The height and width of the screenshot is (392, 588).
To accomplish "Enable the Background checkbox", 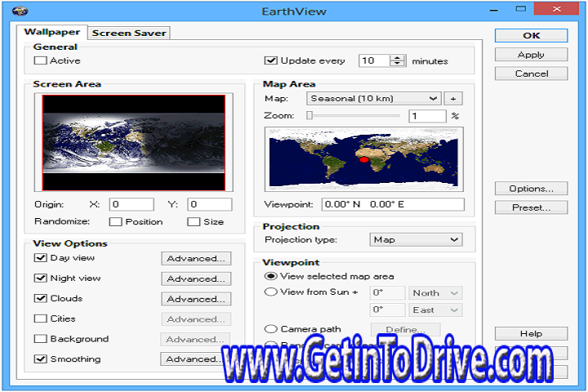I will [40, 339].
